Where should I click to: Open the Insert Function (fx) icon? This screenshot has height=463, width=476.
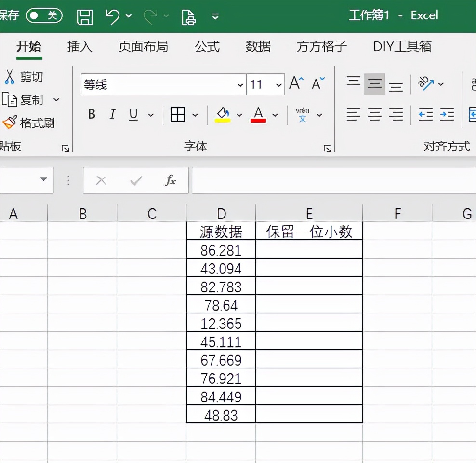[x=171, y=180]
